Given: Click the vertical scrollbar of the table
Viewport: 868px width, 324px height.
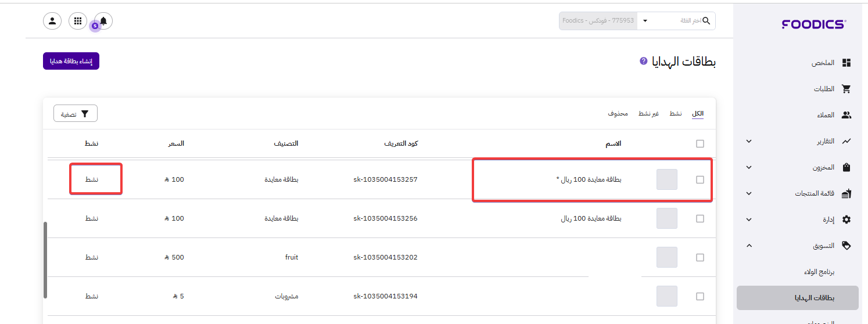Looking at the screenshot, I should click(x=45, y=260).
